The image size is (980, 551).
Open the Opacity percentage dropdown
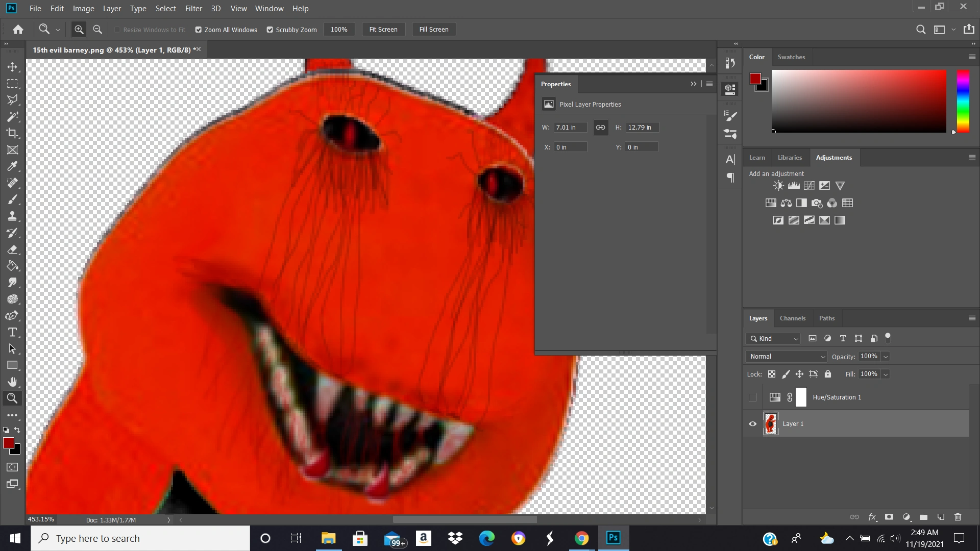[x=886, y=356]
